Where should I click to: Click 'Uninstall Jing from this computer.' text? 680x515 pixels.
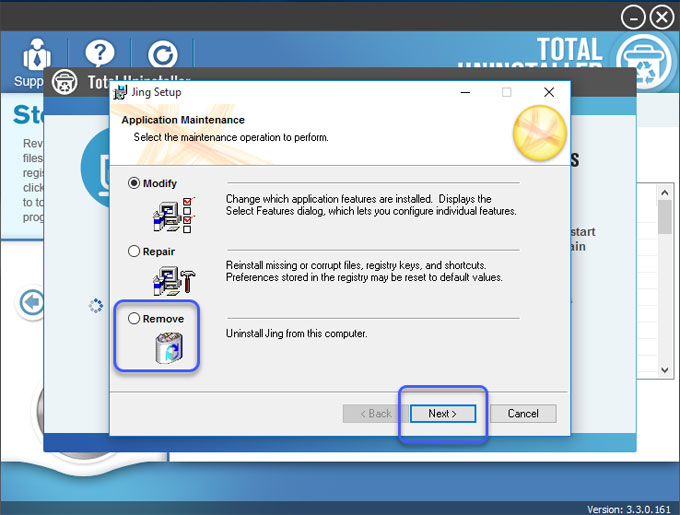coord(296,333)
